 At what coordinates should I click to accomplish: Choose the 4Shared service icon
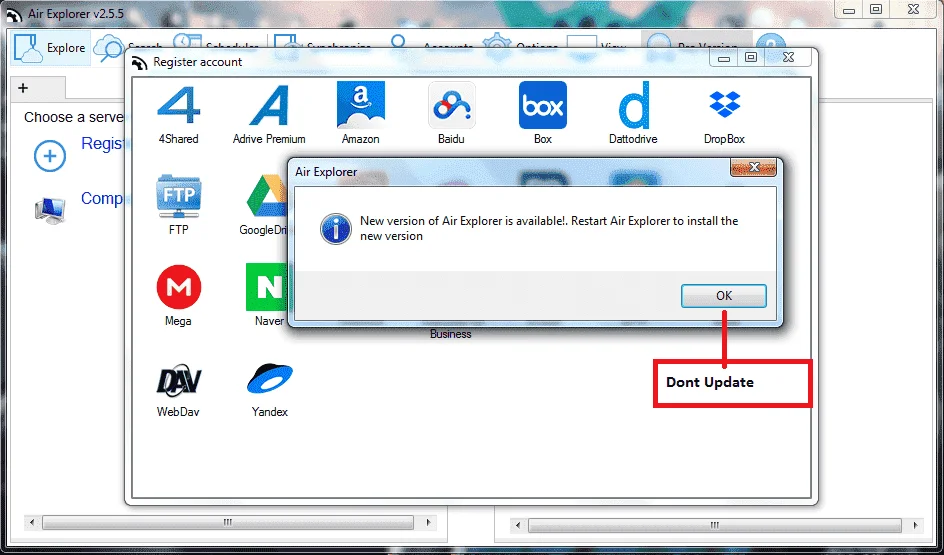[178, 106]
